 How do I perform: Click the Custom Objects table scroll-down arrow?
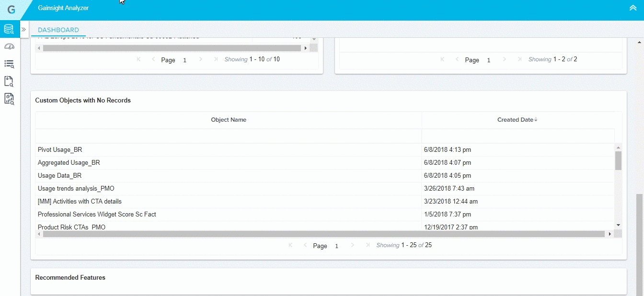click(x=618, y=225)
